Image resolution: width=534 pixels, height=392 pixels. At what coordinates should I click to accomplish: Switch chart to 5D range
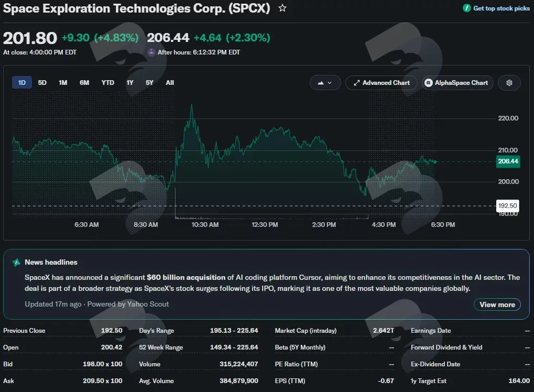tap(42, 82)
